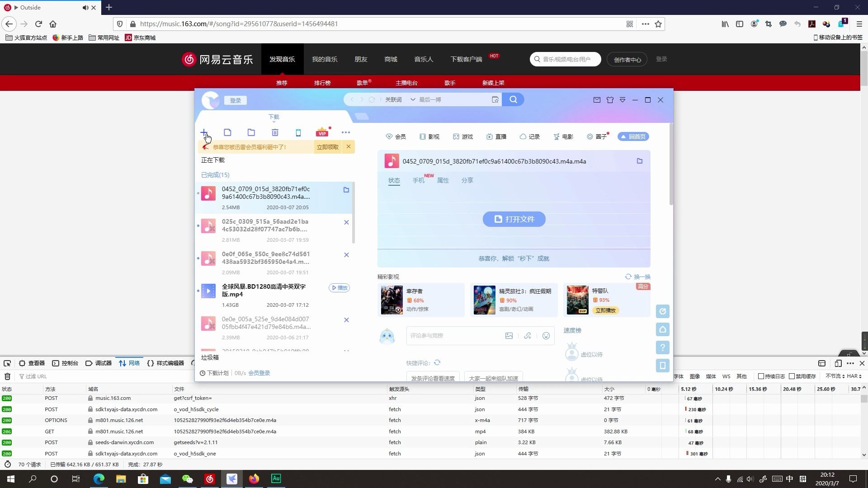The height and width of the screenshot is (488, 868).
Task: Open the 垃圾箱 recycle bin section
Action: tap(210, 357)
